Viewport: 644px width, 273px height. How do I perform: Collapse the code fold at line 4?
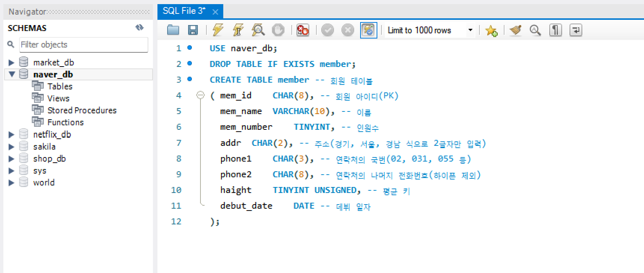200,95
